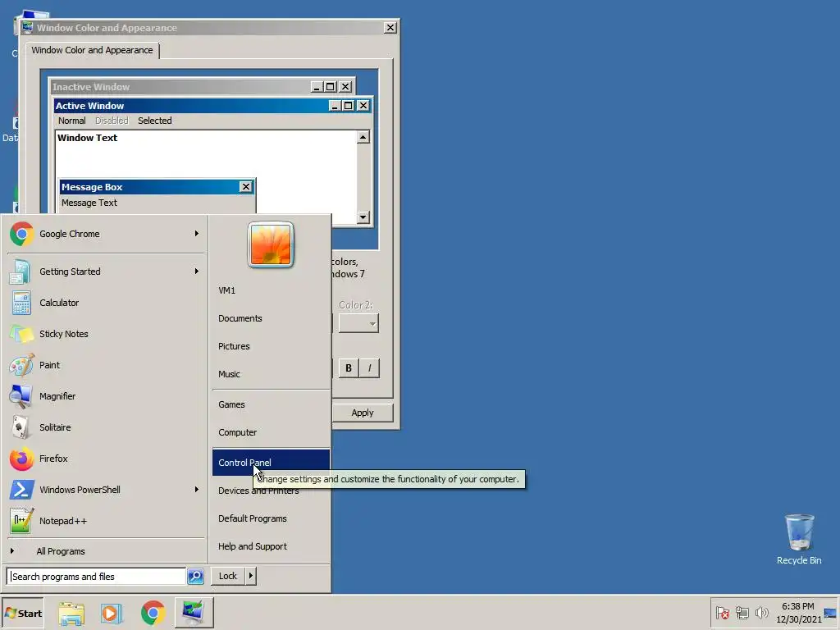Apply the window color changes

pyautogui.click(x=363, y=413)
